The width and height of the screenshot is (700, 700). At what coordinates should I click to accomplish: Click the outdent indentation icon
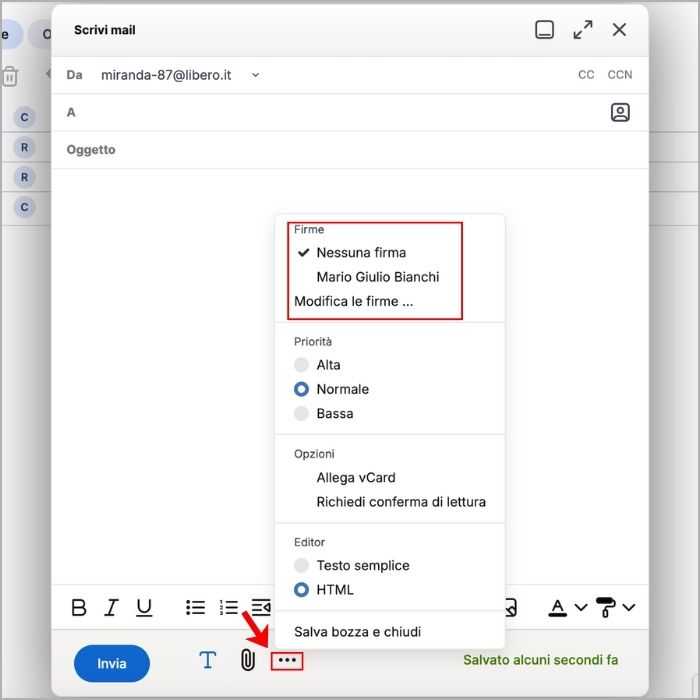coord(261,607)
